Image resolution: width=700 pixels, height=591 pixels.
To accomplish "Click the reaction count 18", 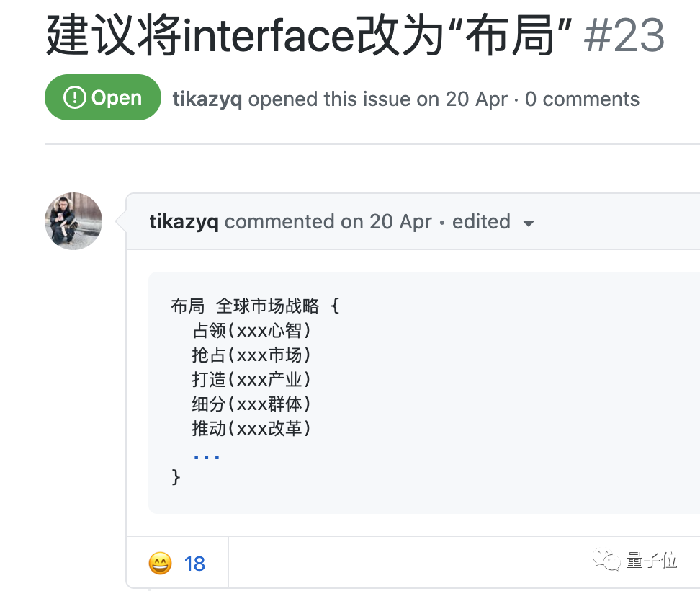I will tap(194, 564).
